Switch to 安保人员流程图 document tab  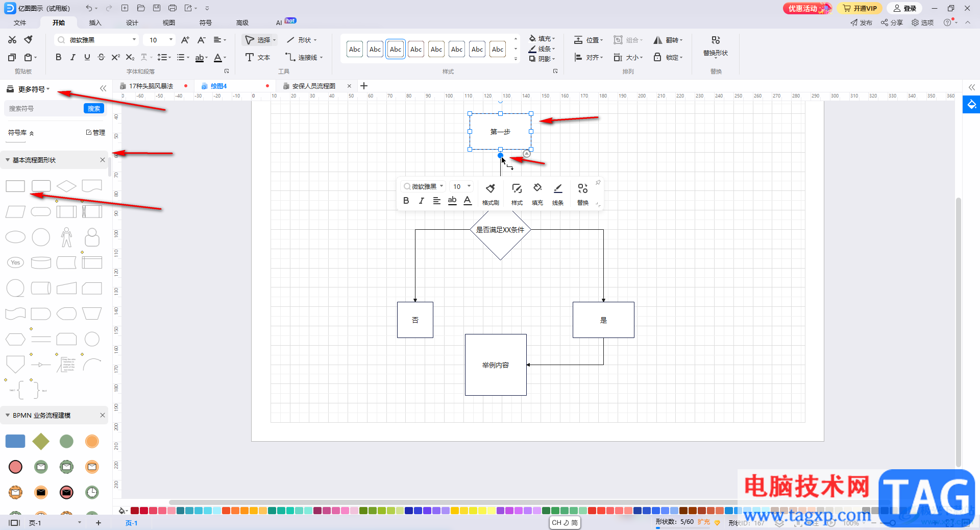coord(313,86)
